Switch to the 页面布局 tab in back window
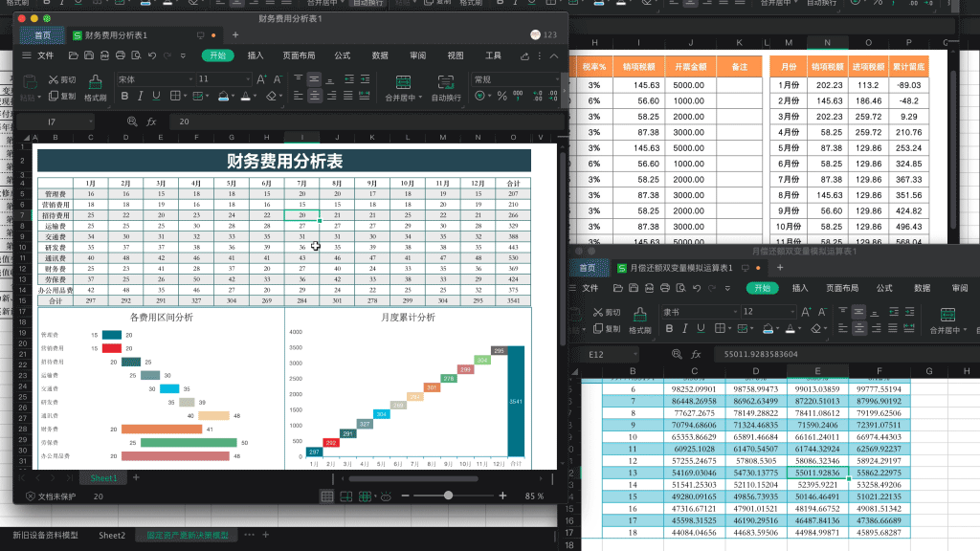The height and width of the screenshot is (551, 980). [x=842, y=288]
